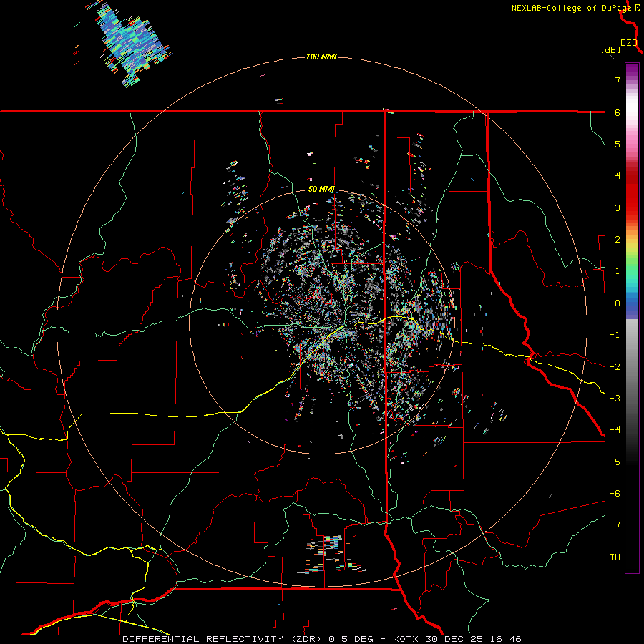Click the -6 value on the color scale
This screenshot has width=644, height=644.
tap(615, 493)
